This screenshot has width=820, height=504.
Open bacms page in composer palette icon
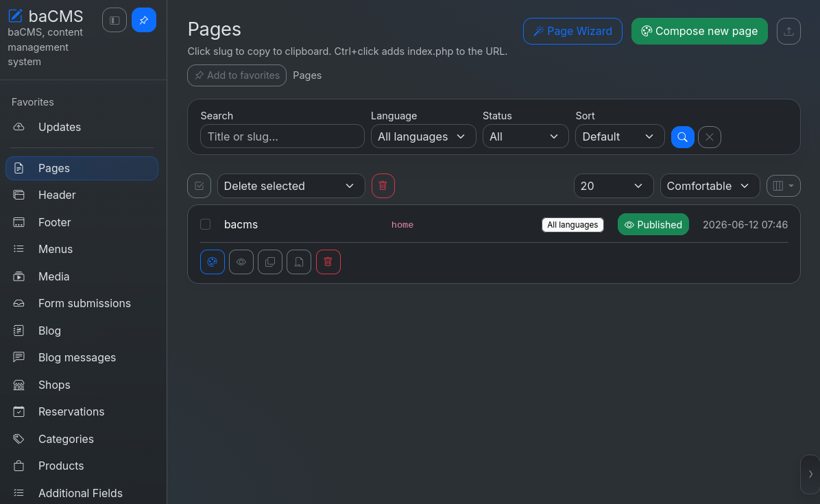pyautogui.click(x=213, y=262)
